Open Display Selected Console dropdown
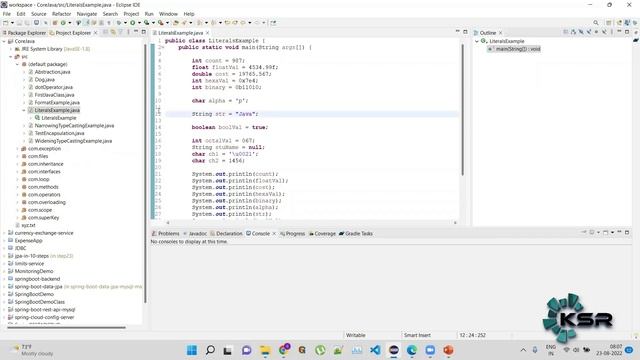This screenshot has height=360, width=640. 598,232
